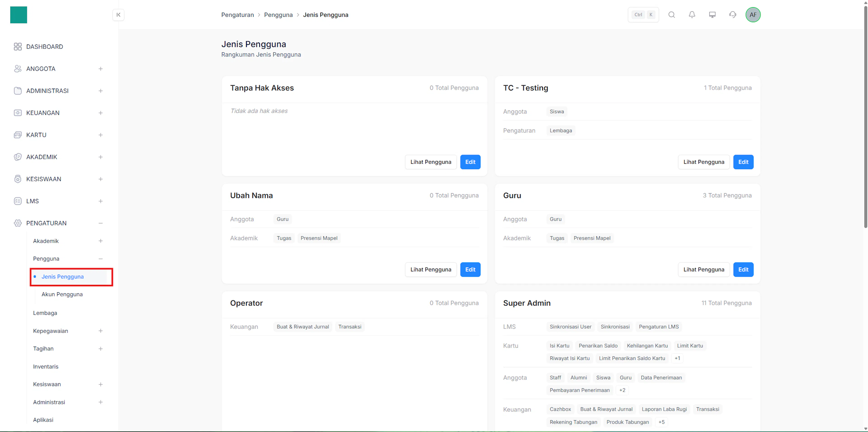Edit the Ubah Nama role
The image size is (868, 432).
click(470, 269)
